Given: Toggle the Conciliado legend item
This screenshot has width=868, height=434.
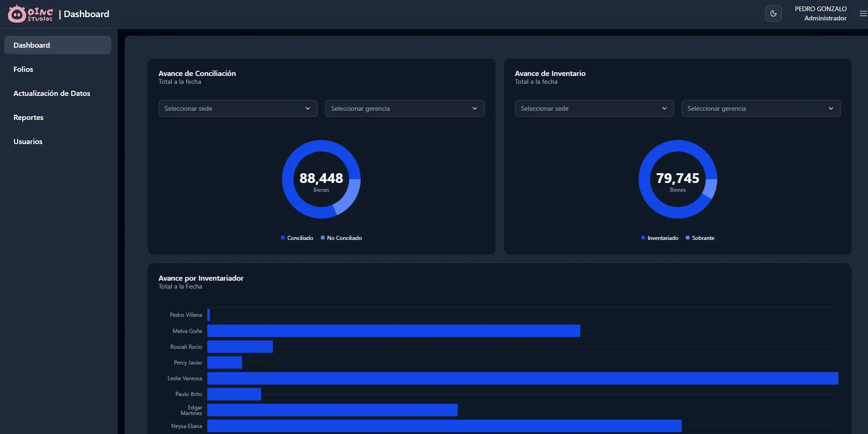Looking at the screenshot, I should click(297, 238).
